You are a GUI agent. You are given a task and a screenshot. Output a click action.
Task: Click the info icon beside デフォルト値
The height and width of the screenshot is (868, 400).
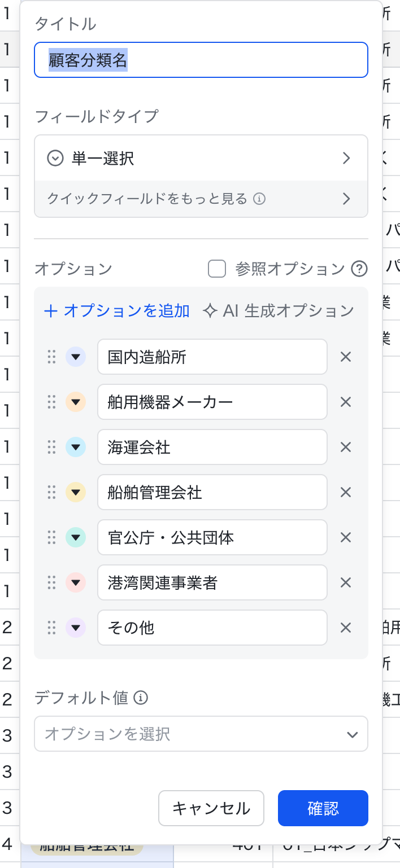coord(141,698)
